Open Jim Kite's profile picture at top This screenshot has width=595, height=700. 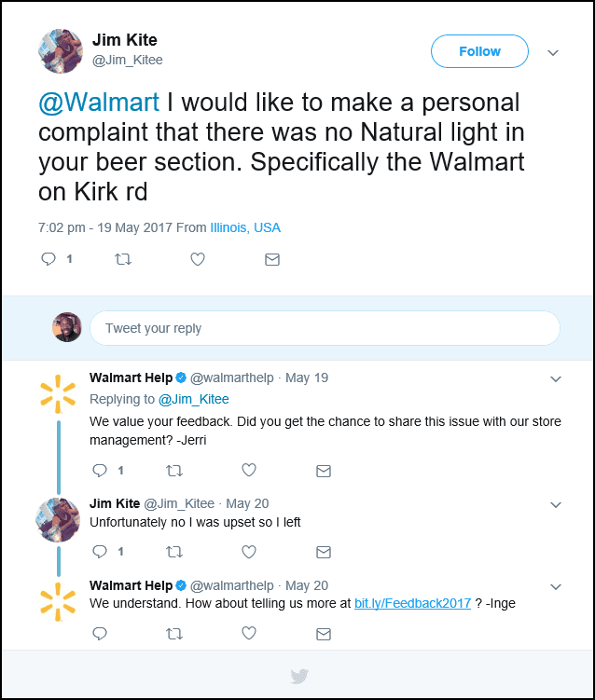click(61, 50)
